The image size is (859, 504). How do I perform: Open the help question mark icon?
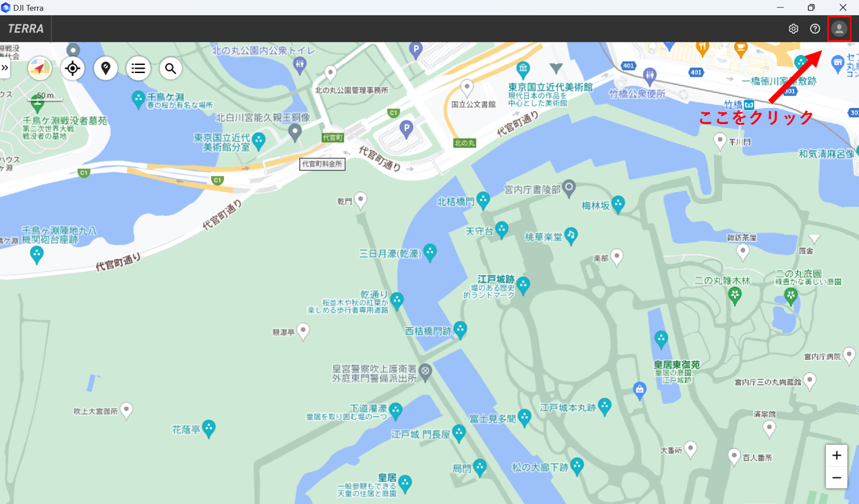pyautogui.click(x=815, y=29)
